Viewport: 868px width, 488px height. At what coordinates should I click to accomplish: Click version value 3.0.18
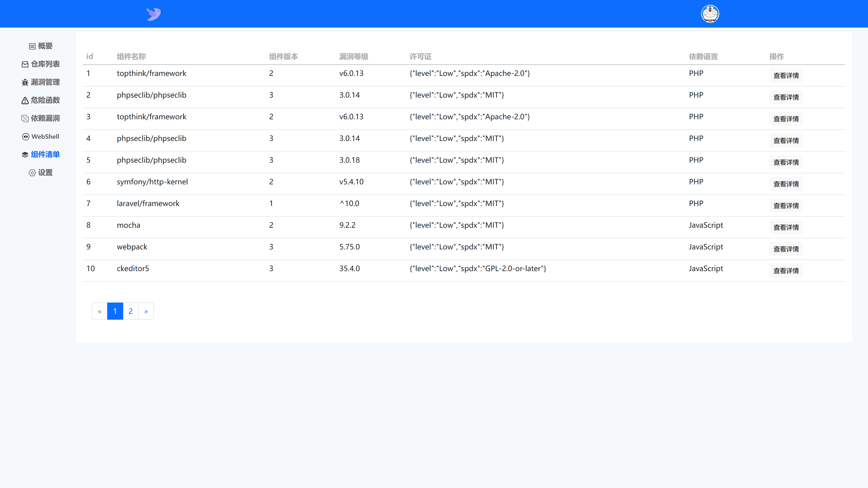point(349,160)
